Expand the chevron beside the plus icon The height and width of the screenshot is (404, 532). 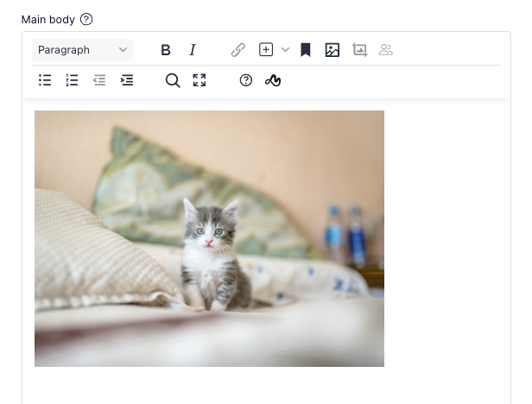pos(285,50)
